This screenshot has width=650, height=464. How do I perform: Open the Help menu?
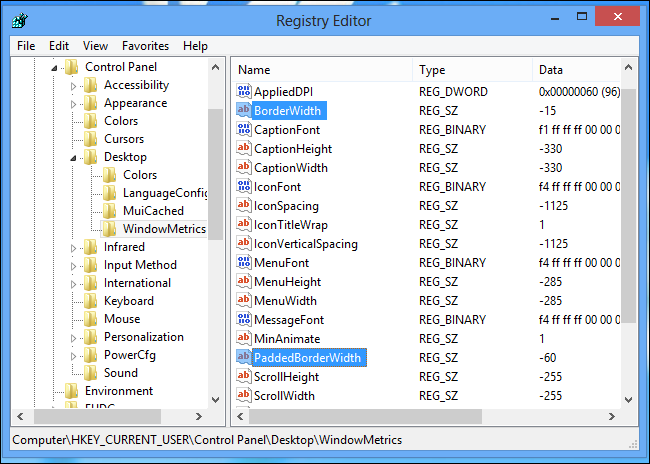coord(195,46)
